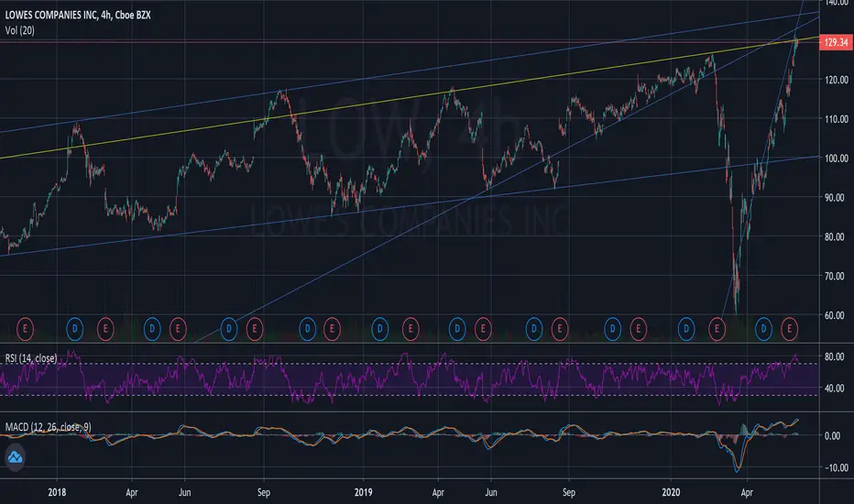Open the April 2018 dividend D marker
The image size is (854, 504).
[x=152, y=329]
